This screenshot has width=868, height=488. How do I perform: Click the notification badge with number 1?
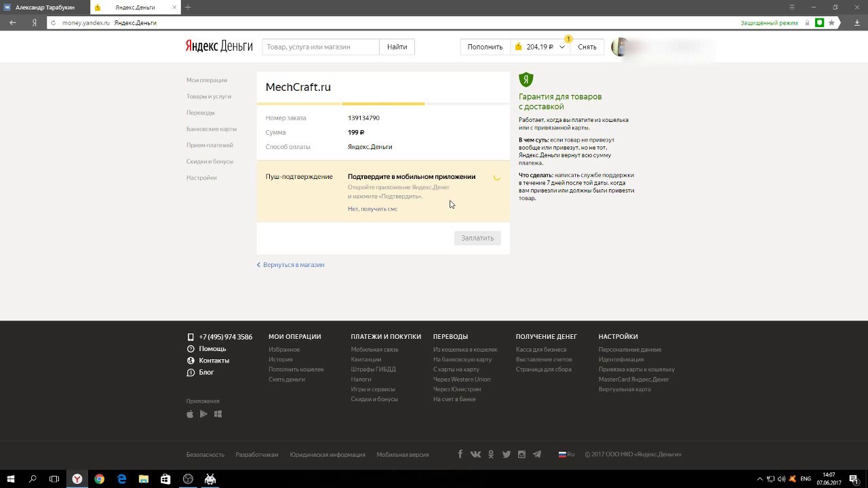(x=568, y=39)
